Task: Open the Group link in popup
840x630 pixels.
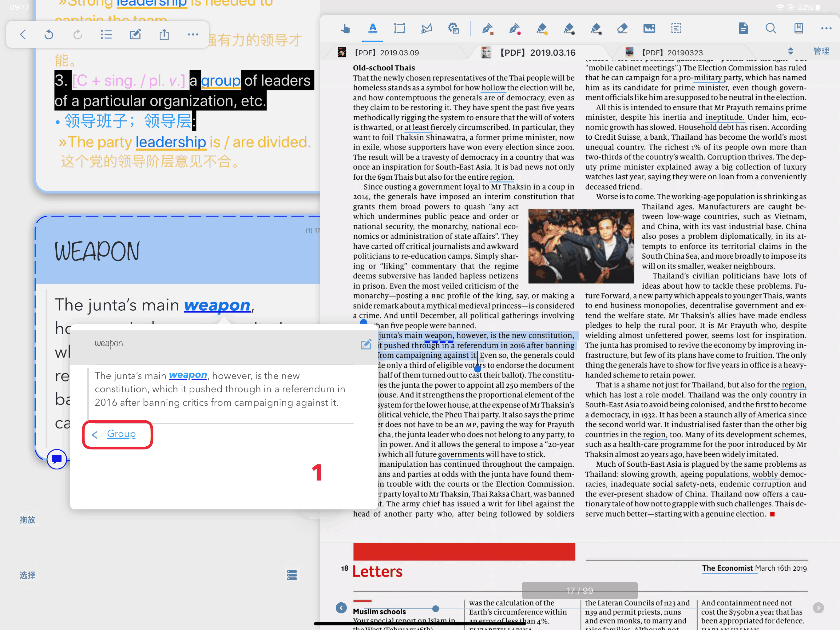Action: click(121, 434)
